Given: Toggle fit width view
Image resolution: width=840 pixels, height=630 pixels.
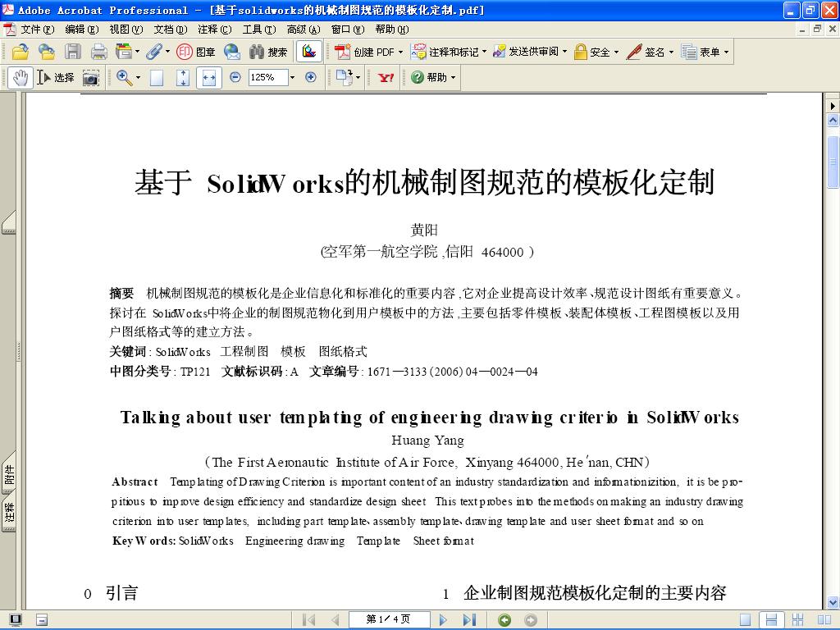Looking at the screenshot, I should (x=209, y=78).
